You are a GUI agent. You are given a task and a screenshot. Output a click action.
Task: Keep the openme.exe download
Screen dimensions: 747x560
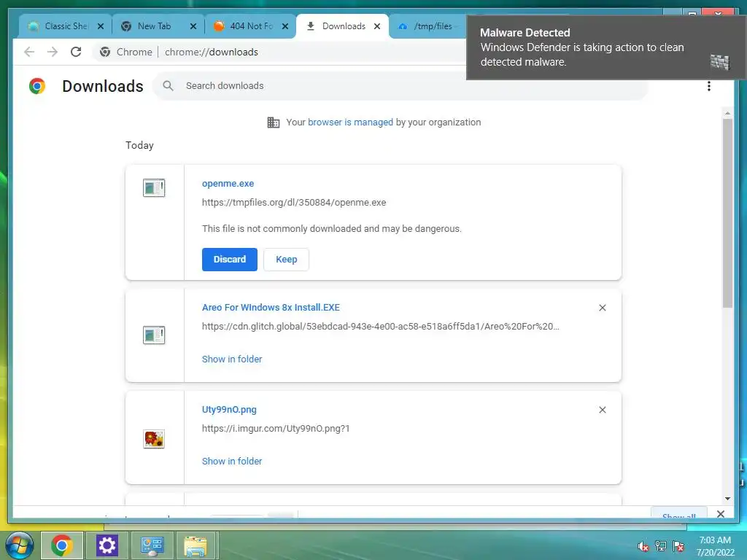click(x=286, y=260)
